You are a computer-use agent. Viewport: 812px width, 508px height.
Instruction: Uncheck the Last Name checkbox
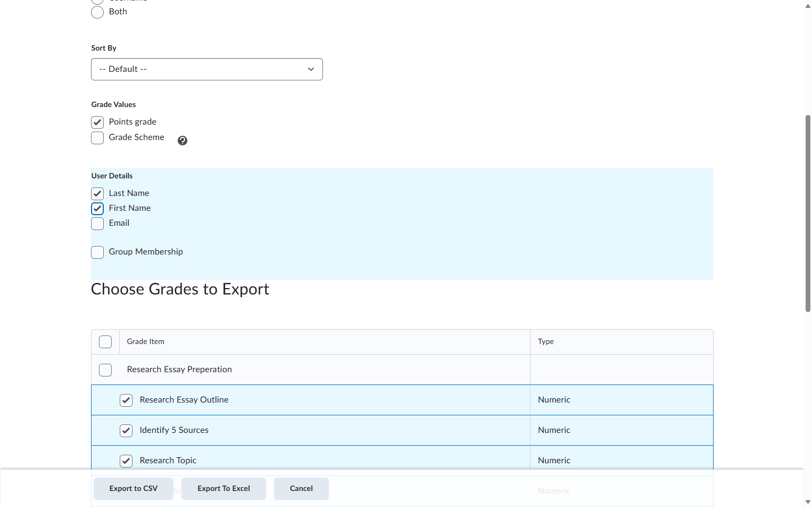tap(97, 194)
